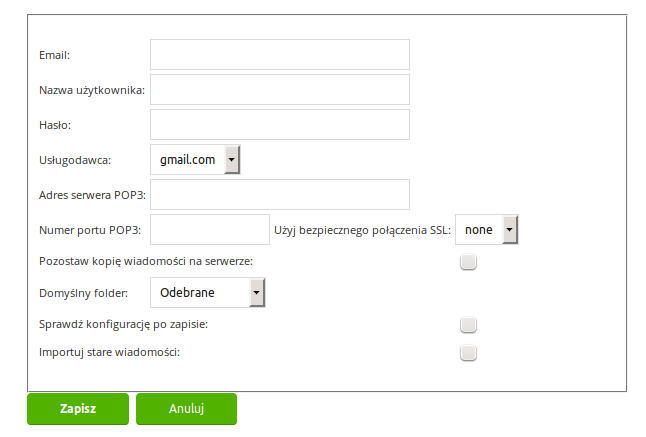Check the Importuj stare wiadomości box
646x437 pixels.
point(468,353)
